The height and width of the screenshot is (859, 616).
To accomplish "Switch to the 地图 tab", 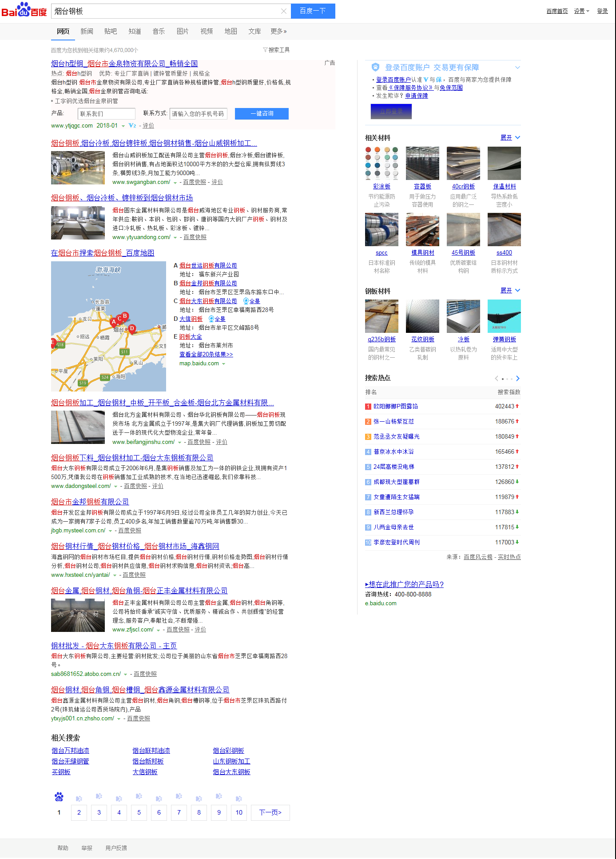I will tap(231, 31).
